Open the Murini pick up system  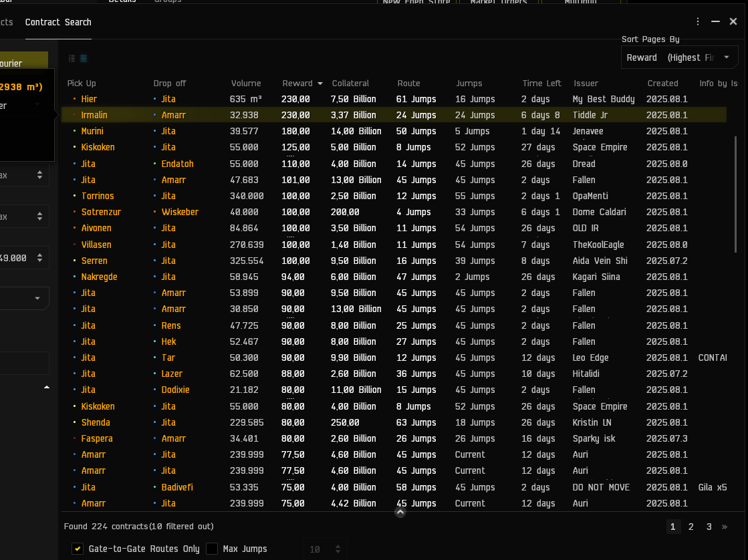click(x=92, y=131)
